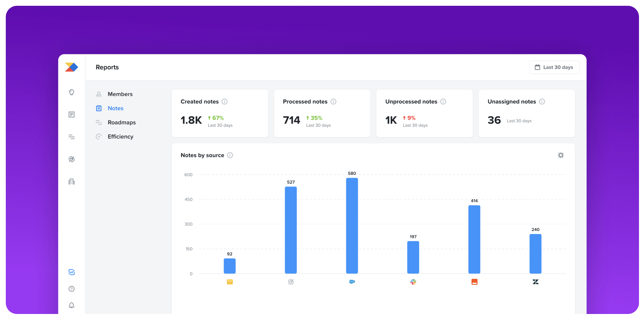The width and height of the screenshot is (644, 319).
Task: Open the document list sidebar icon
Action: tap(71, 115)
